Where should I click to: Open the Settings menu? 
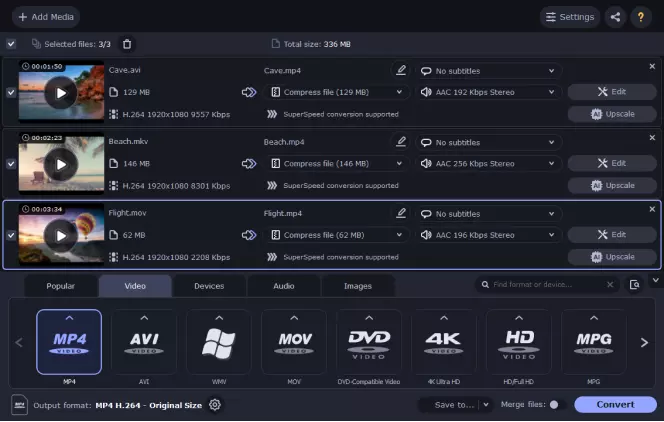point(570,17)
